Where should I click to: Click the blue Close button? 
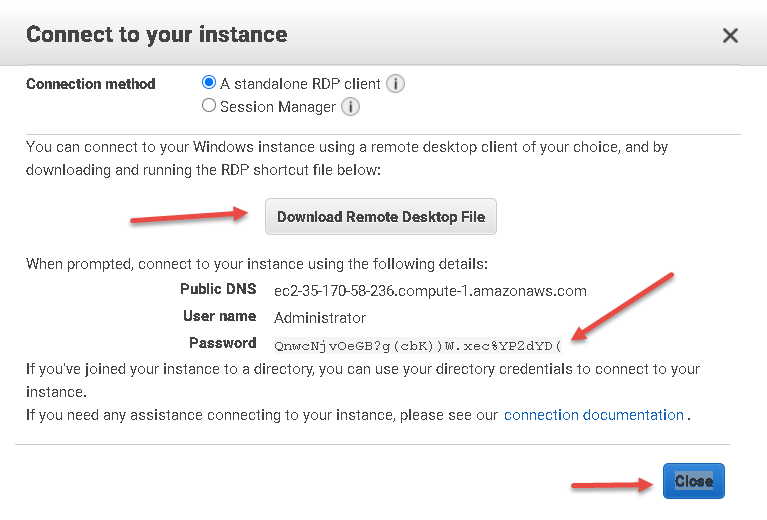(694, 481)
